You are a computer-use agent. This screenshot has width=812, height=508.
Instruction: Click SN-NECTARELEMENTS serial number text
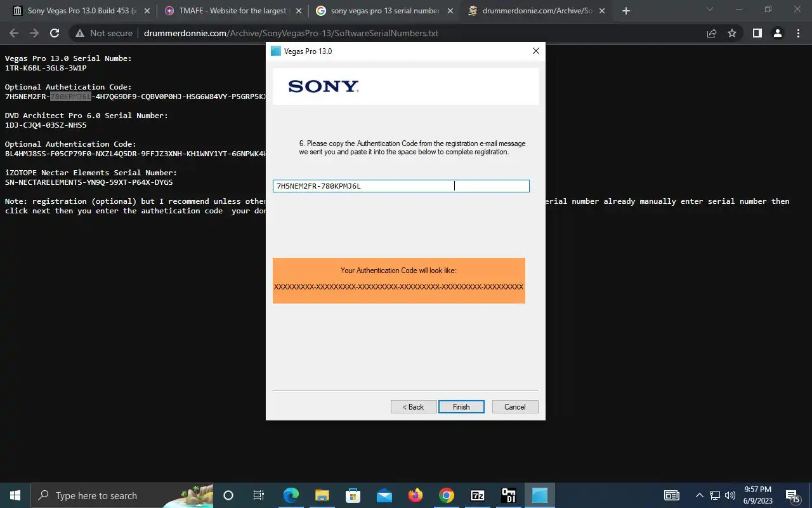(89, 182)
